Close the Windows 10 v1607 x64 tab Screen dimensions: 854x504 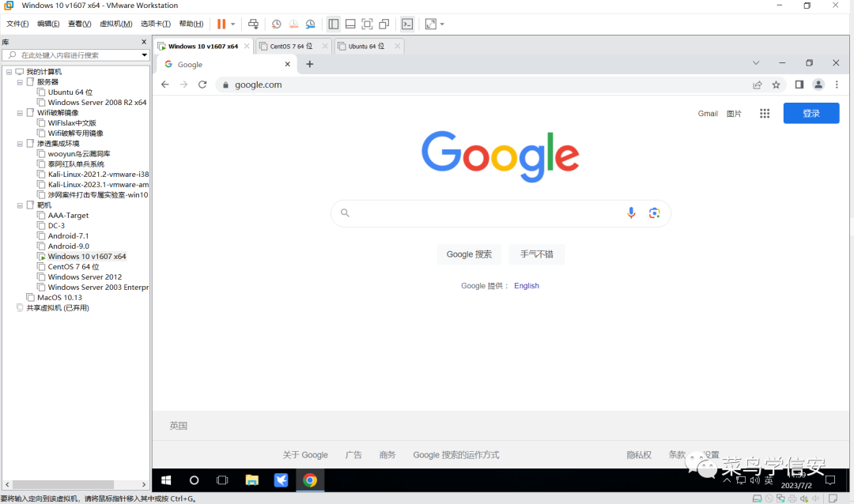[x=247, y=47]
